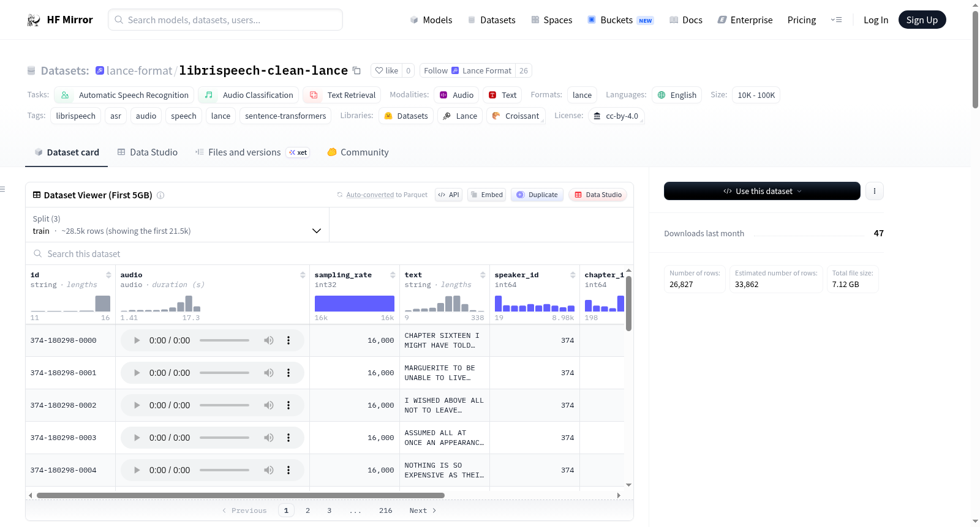Viewport: 980px width, 527px height.
Task: Open audio options menu for row 374-180298-0004
Action: [x=288, y=470]
